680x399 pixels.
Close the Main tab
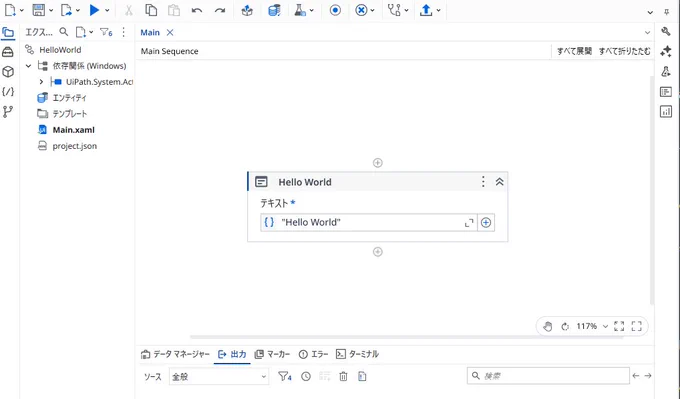click(x=170, y=33)
